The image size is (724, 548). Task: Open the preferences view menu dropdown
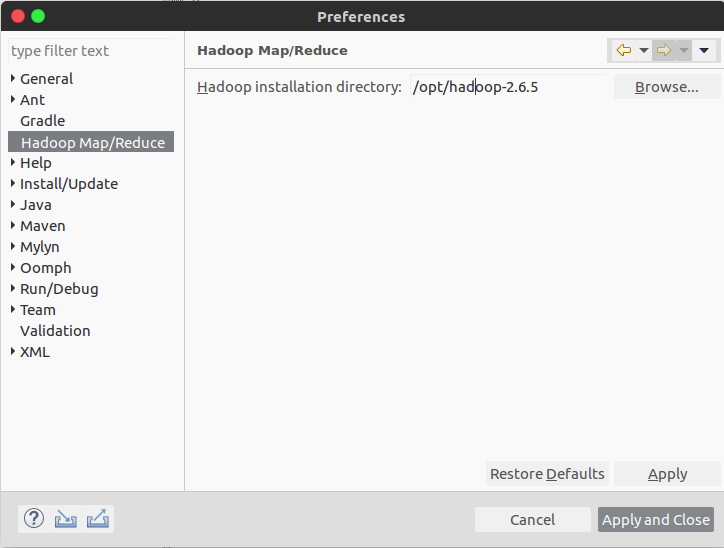click(x=704, y=50)
